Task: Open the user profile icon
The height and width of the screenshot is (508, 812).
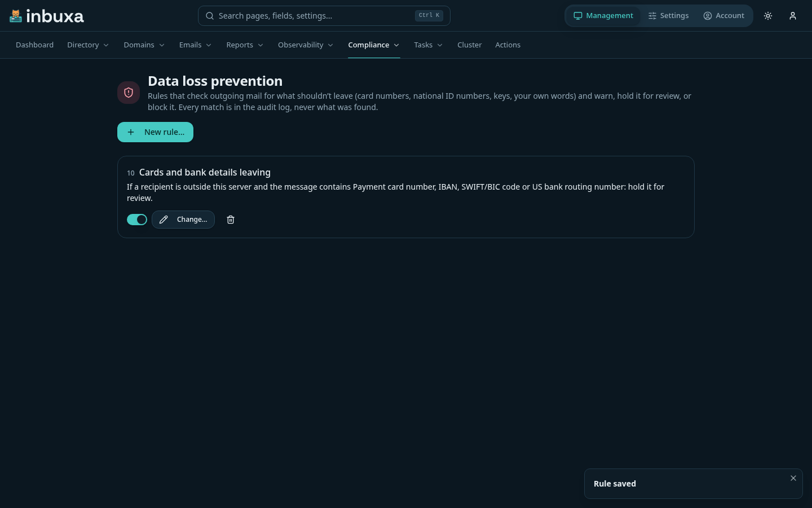Action: point(793,16)
